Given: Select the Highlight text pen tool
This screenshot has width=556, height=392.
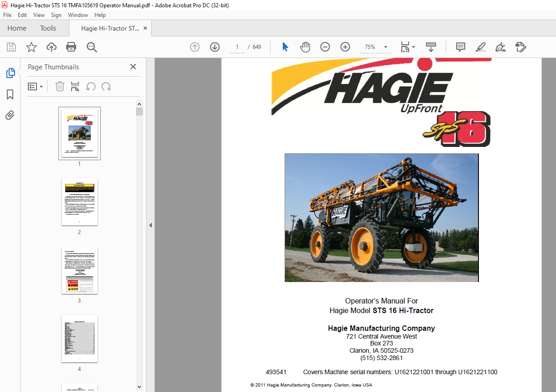Looking at the screenshot, I should click(x=481, y=47).
